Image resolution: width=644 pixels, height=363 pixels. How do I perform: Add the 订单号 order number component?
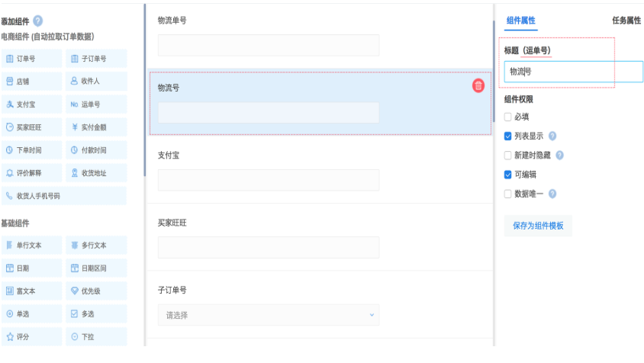[x=31, y=59]
